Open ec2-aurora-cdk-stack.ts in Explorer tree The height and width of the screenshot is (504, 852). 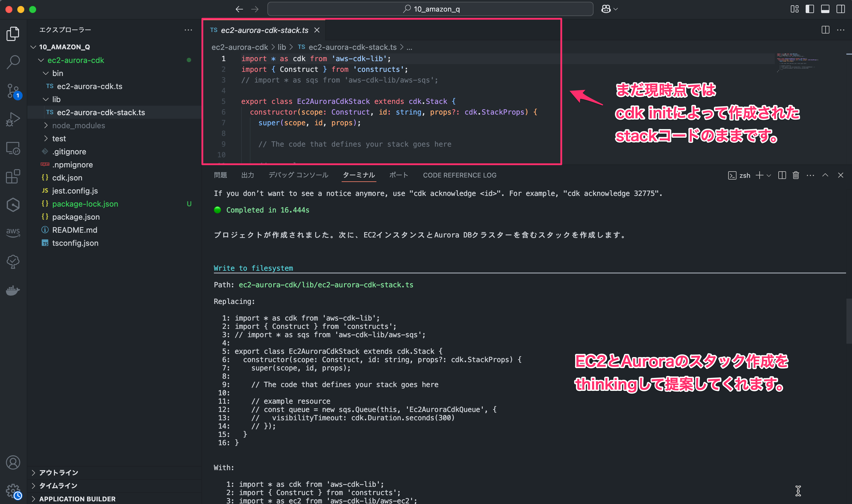(x=114, y=112)
